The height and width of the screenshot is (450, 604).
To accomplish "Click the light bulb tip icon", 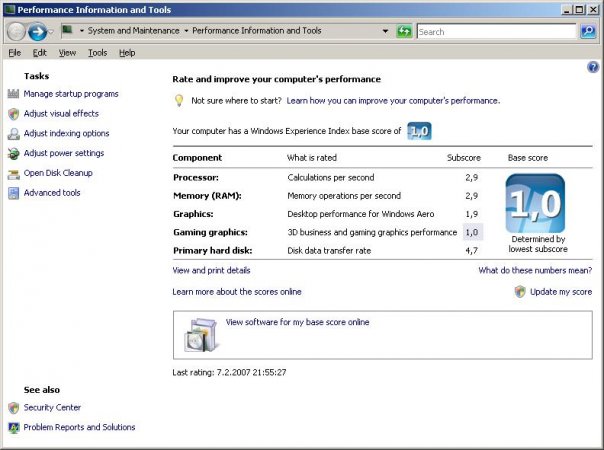I will [179, 101].
